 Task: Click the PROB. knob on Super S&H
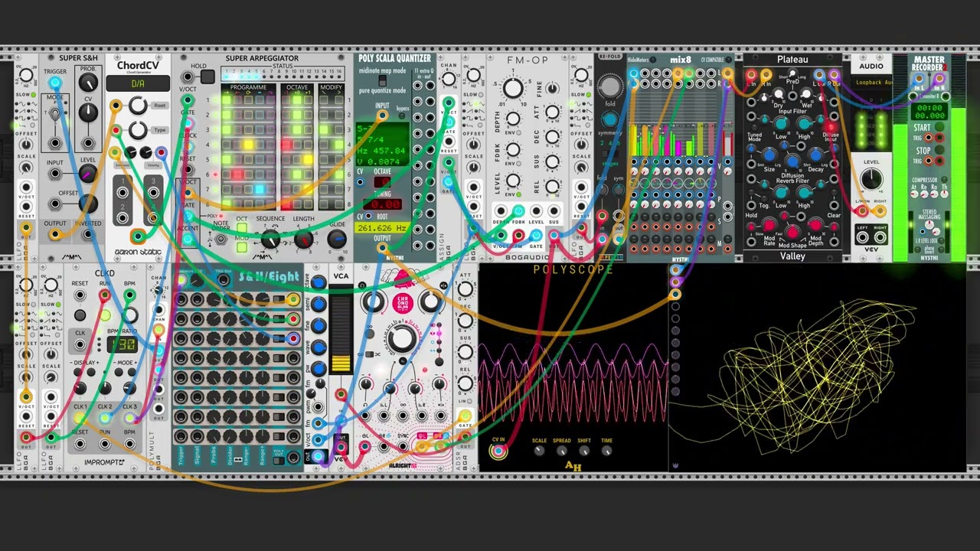pyautogui.click(x=88, y=83)
